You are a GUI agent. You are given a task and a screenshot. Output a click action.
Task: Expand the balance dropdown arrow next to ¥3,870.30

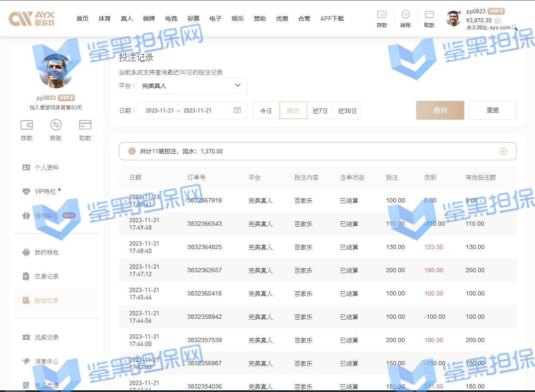click(498, 21)
